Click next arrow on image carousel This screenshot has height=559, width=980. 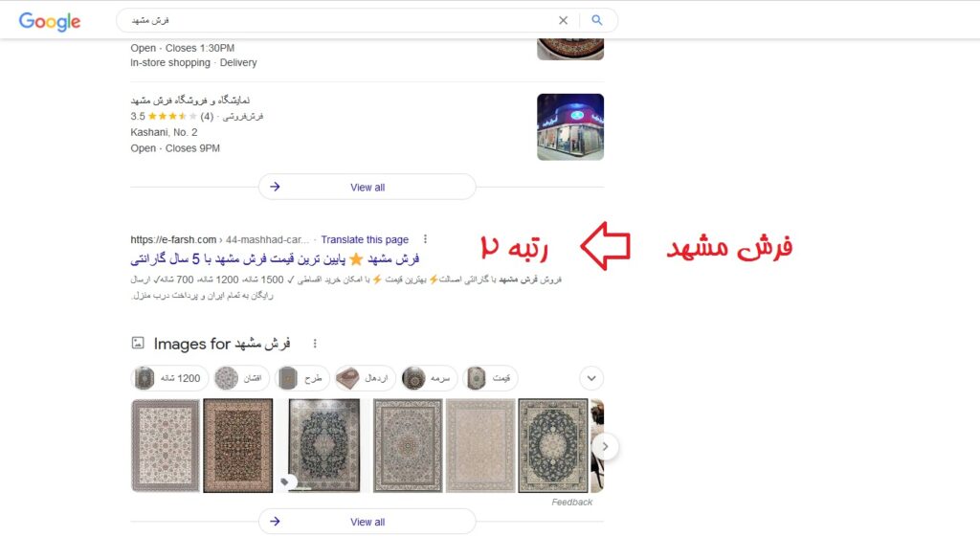coord(605,446)
